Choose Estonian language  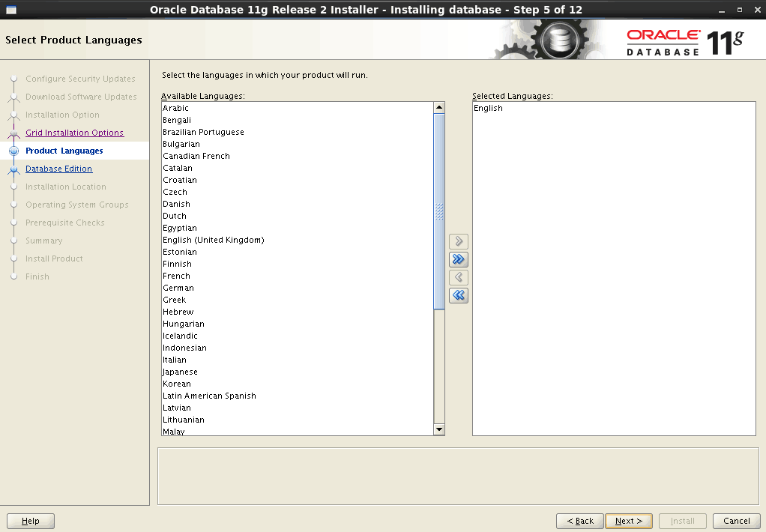[298, 252]
